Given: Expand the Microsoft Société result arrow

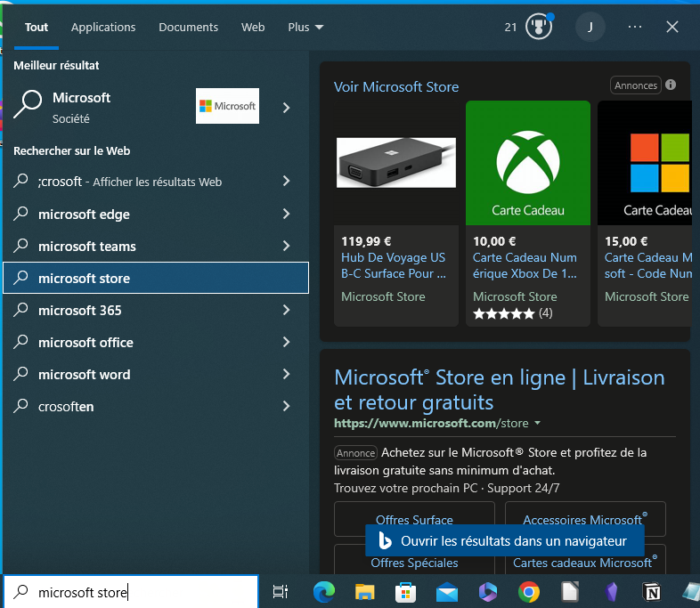Looking at the screenshot, I should (x=286, y=108).
